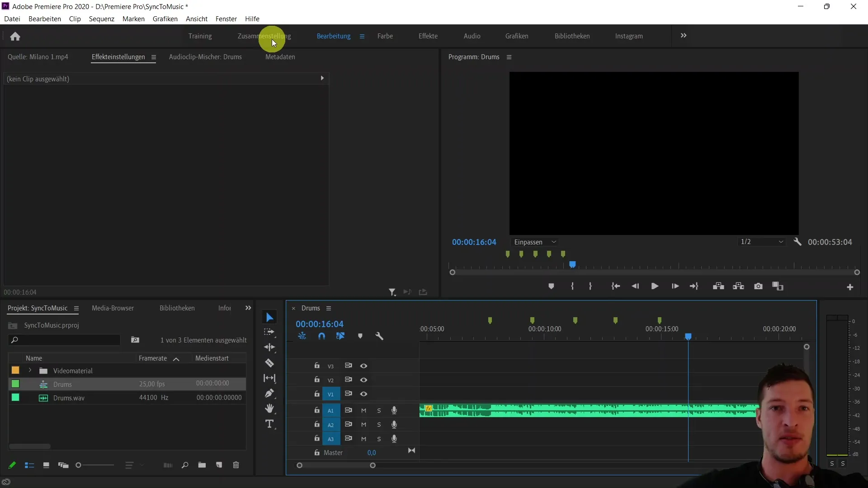Click the Mark Out icon
The image size is (868, 488).
590,286
